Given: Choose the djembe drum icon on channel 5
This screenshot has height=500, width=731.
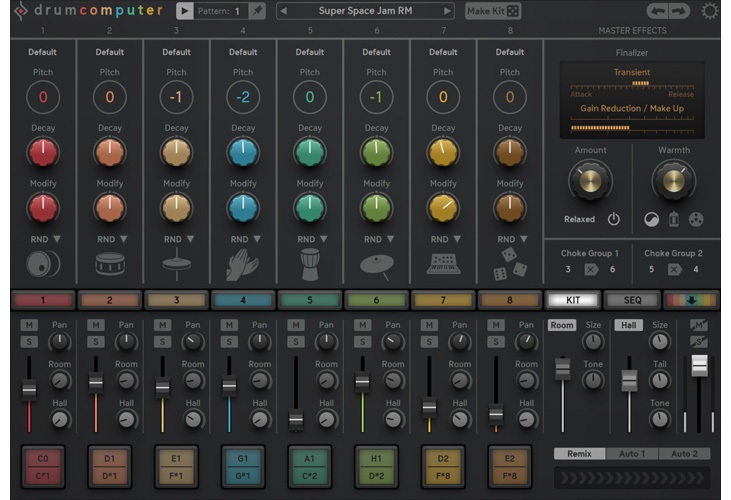Looking at the screenshot, I should click(x=309, y=264).
